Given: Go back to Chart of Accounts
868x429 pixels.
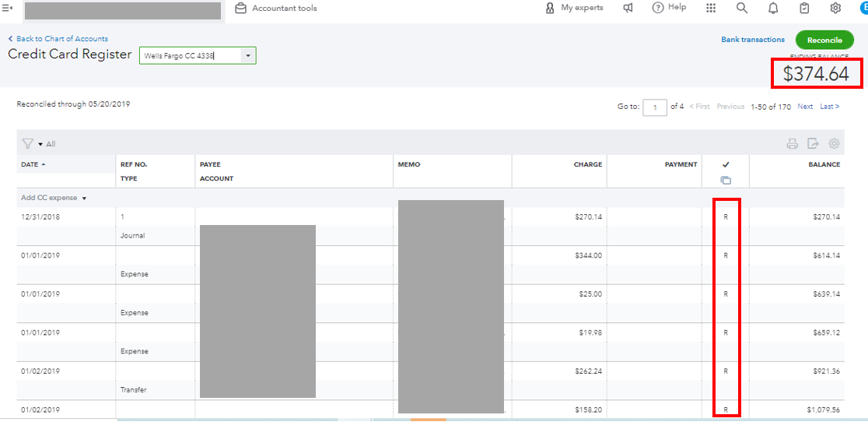Looking at the screenshot, I should [x=58, y=39].
